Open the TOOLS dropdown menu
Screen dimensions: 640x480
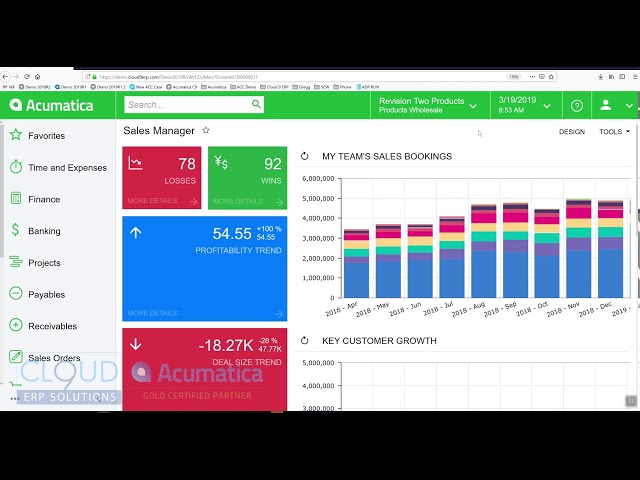[614, 131]
